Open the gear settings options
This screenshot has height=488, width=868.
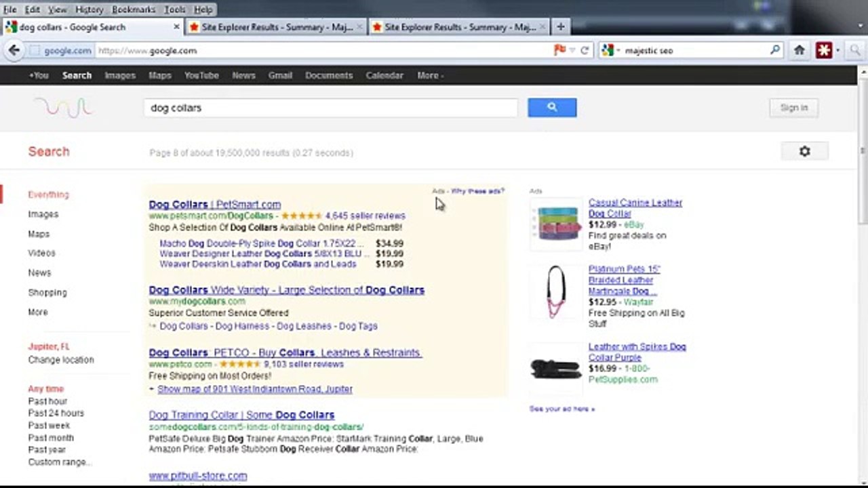(x=805, y=151)
